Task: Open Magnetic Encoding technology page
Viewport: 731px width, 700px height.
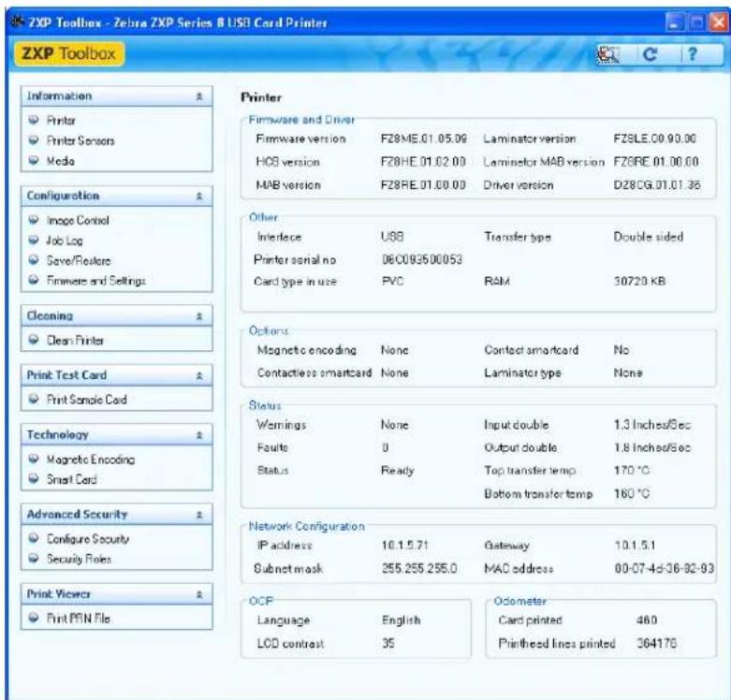Action: tap(91, 459)
